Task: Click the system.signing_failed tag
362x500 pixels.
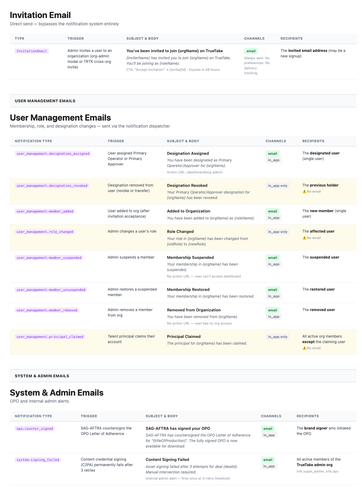Action: pyautogui.click(x=38, y=460)
